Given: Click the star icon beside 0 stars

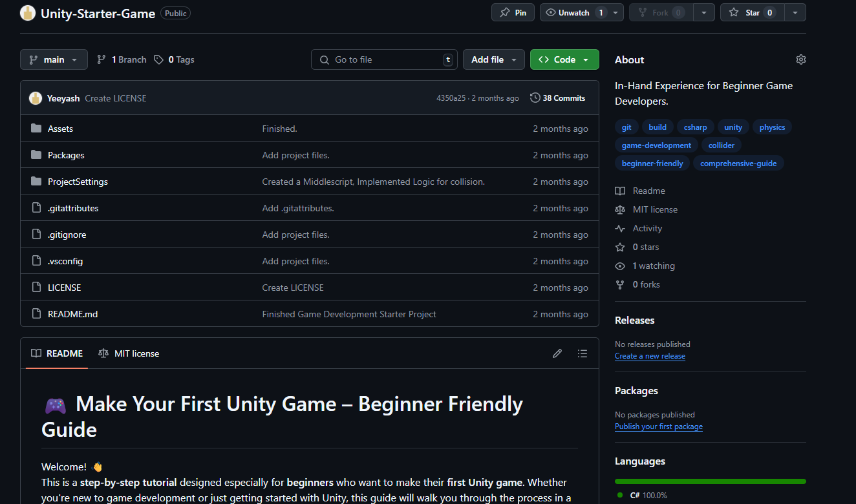Looking at the screenshot, I should coord(620,247).
